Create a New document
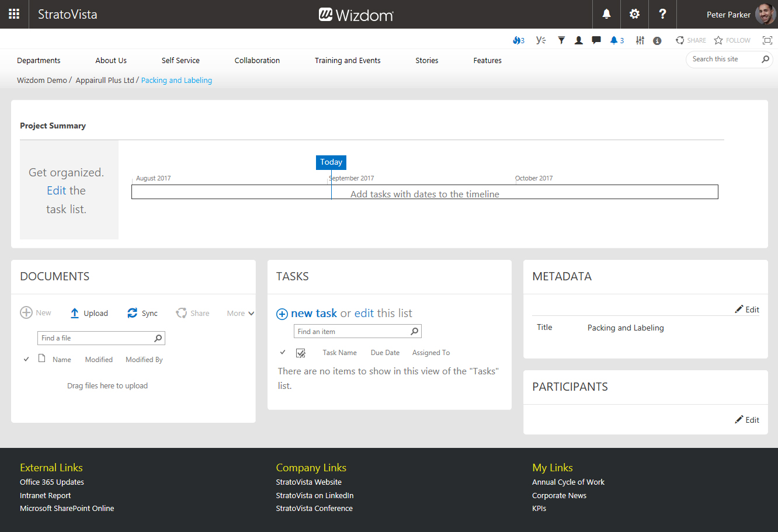778x532 pixels. [36, 313]
